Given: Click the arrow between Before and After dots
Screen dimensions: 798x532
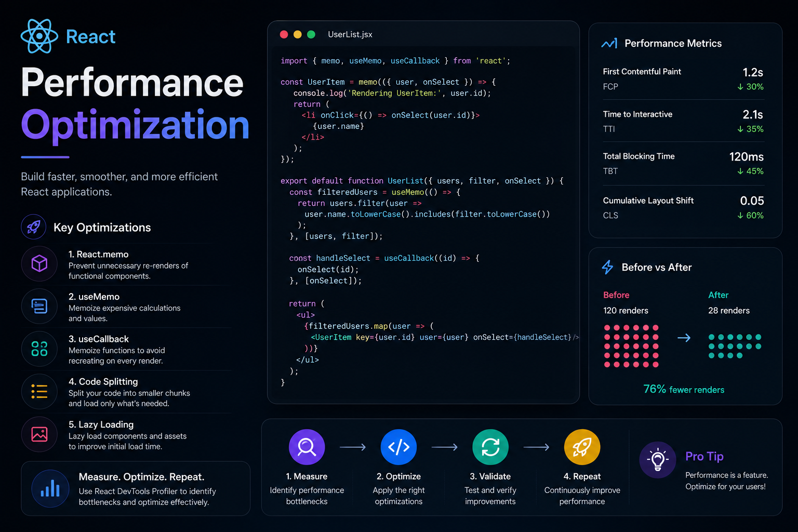Looking at the screenshot, I should tap(684, 338).
